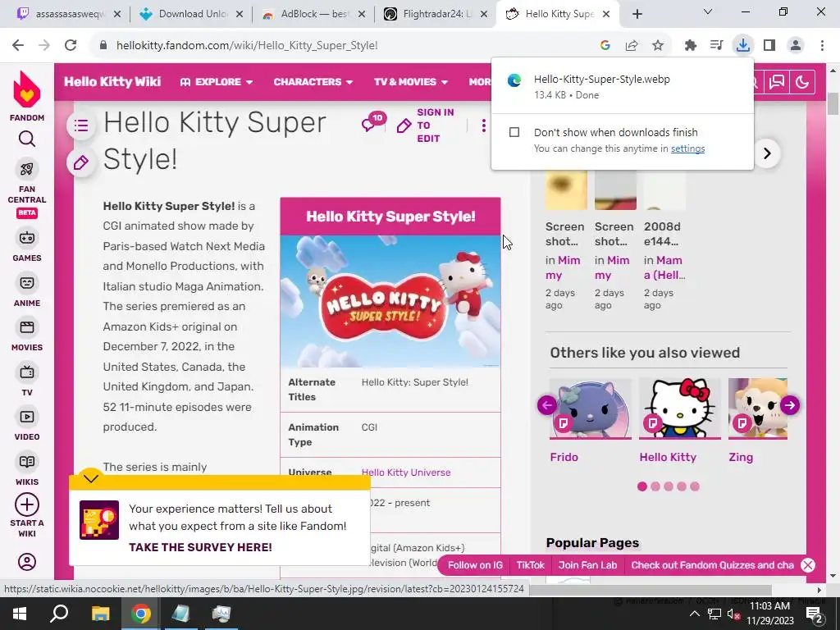Open the Chrome extensions puzzle icon
840x630 pixels.
coord(691,46)
